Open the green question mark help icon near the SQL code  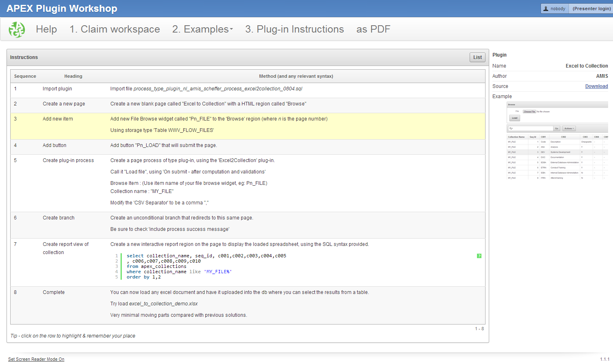[x=479, y=256]
